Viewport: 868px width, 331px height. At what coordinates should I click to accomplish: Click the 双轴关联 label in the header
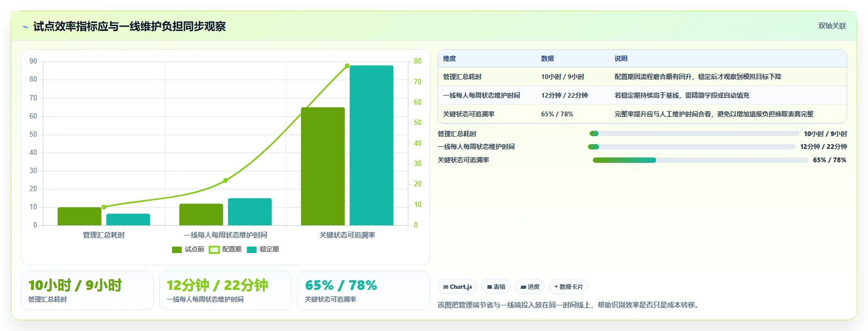coord(832,26)
